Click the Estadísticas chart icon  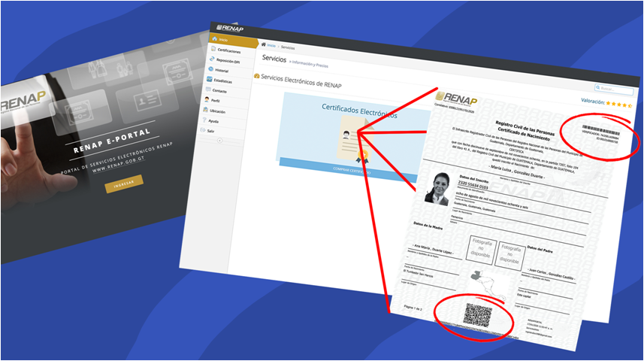(x=210, y=79)
